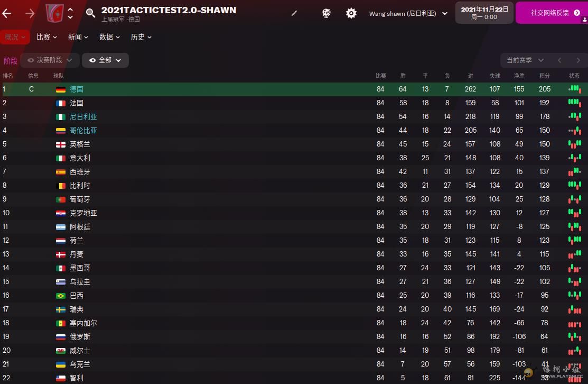The width and height of the screenshot is (588, 384).
Task: Open the globe help icon
Action: pos(326,13)
